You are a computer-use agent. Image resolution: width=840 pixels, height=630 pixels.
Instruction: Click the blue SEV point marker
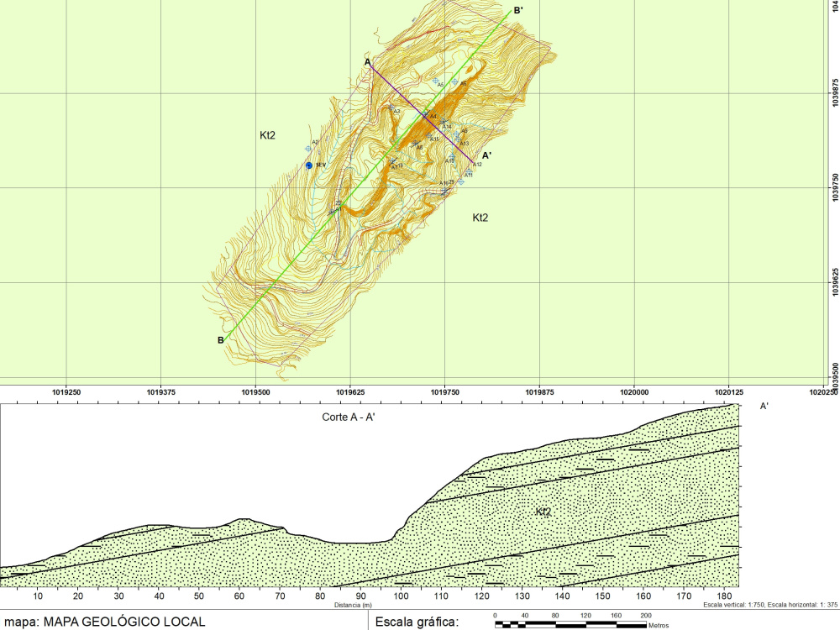pyautogui.click(x=309, y=165)
